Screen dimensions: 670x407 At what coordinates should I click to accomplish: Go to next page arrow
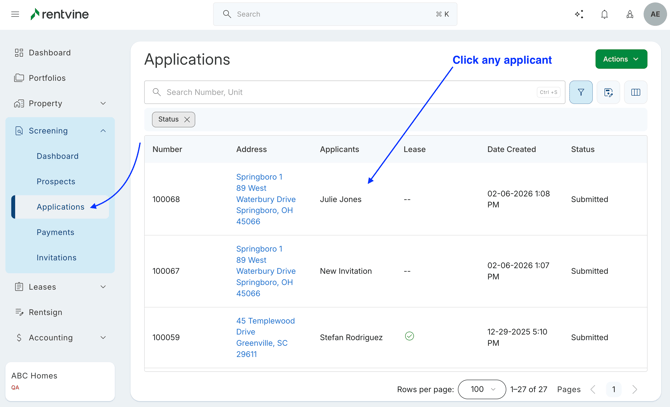[x=634, y=389]
